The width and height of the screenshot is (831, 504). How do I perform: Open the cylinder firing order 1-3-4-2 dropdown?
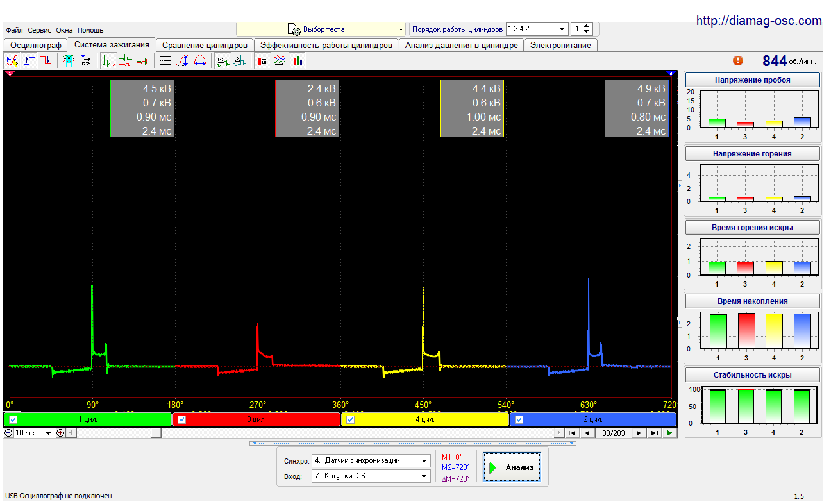[537, 29]
